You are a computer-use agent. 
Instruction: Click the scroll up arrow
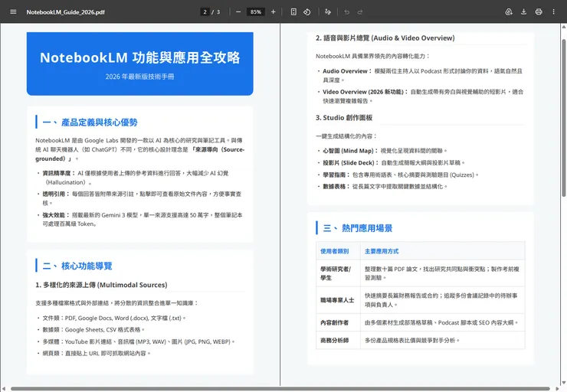click(564, 27)
